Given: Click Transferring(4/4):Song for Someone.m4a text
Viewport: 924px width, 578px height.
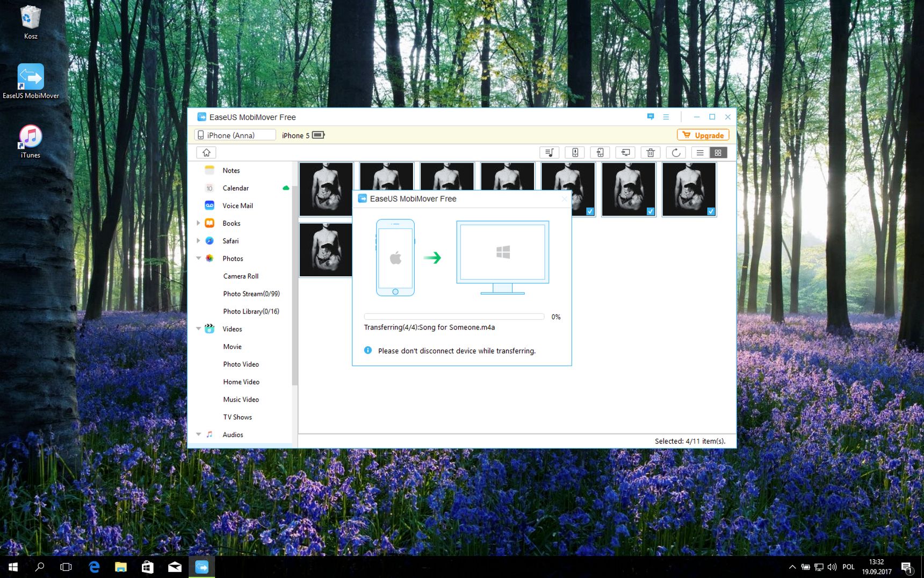Looking at the screenshot, I should tap(429, 327).
